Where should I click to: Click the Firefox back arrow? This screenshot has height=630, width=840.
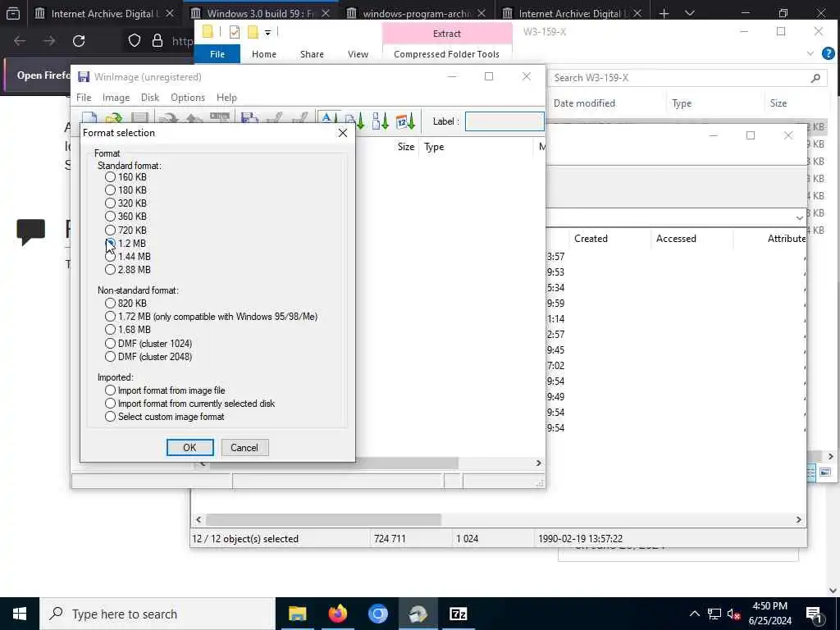[x=20, y=41]
